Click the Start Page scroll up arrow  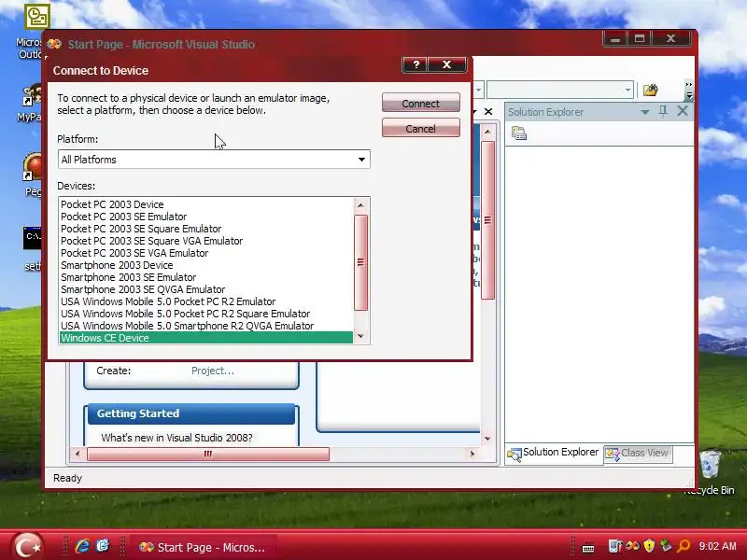pyautogui.click(x=487, y=132)
